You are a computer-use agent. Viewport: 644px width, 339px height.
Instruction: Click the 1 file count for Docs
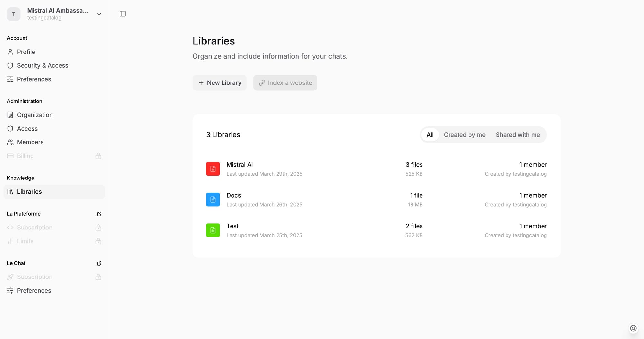click(416, 195)
